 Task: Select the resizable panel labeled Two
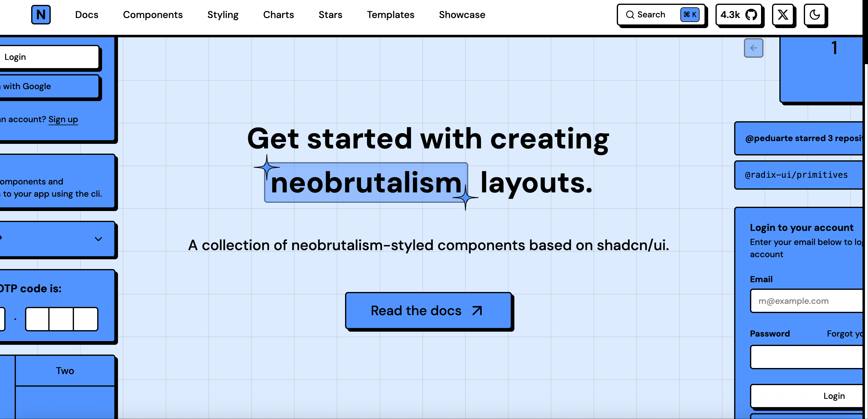[x=65, y=370]
